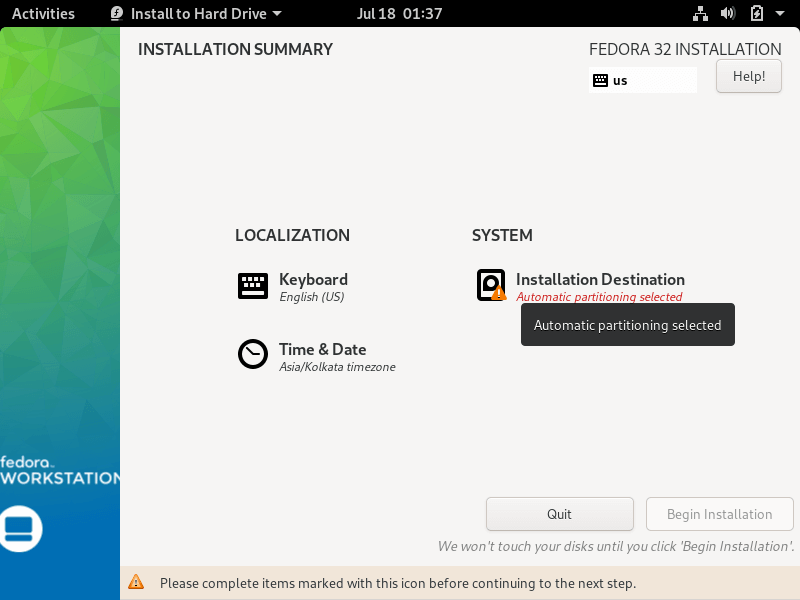The width and height of the screenshot is (800, 600).
Task: Click the keyboard icon beside 'us' layout
Action: pyautogui.click(x=600, y=80)
